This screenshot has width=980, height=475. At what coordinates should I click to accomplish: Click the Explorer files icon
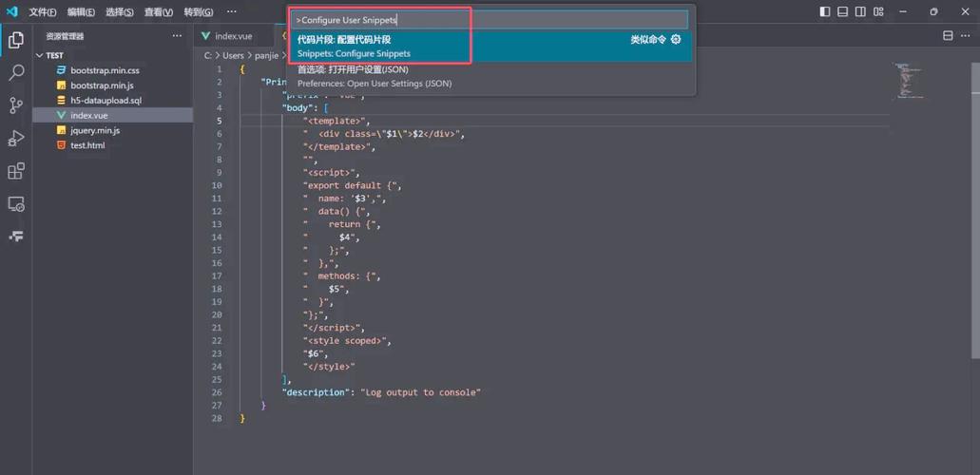pos(16,40)
